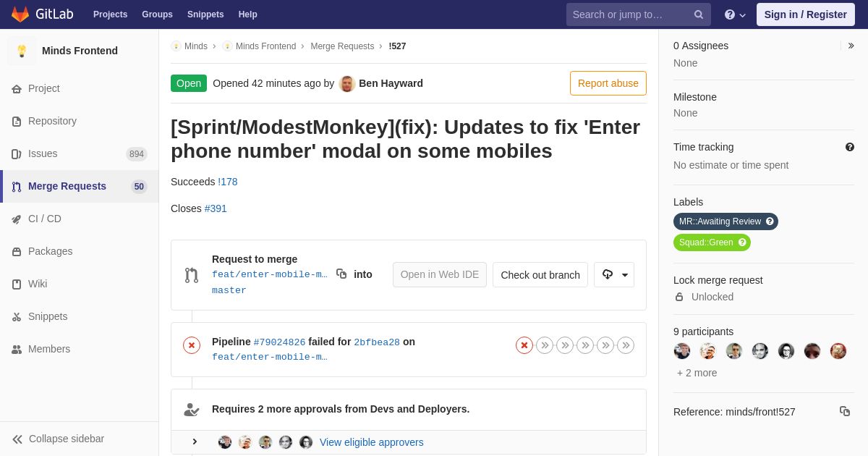
Task: Click the Wiki book icon in sidebar
Action: click(17, 284)
